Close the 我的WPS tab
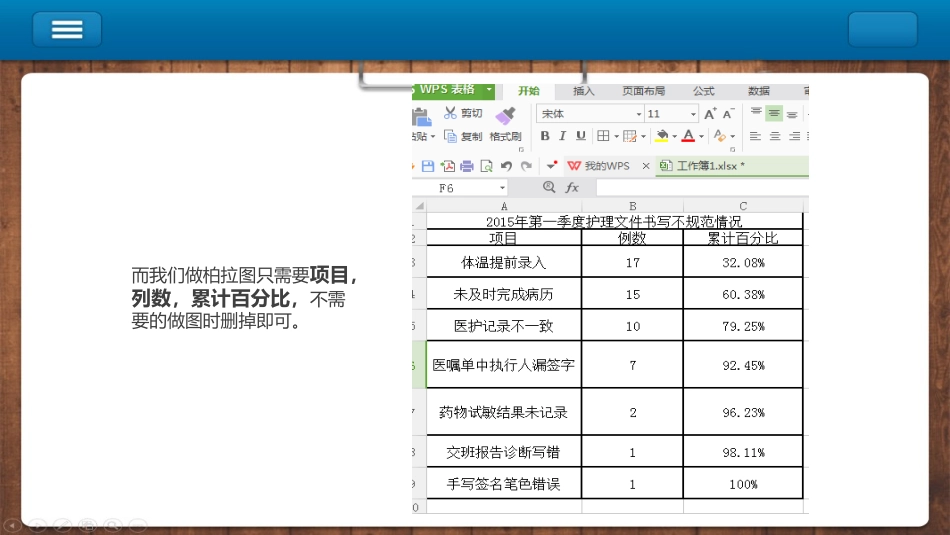Image resolution: width=950 pixels, height=535 pixels. 646,165
